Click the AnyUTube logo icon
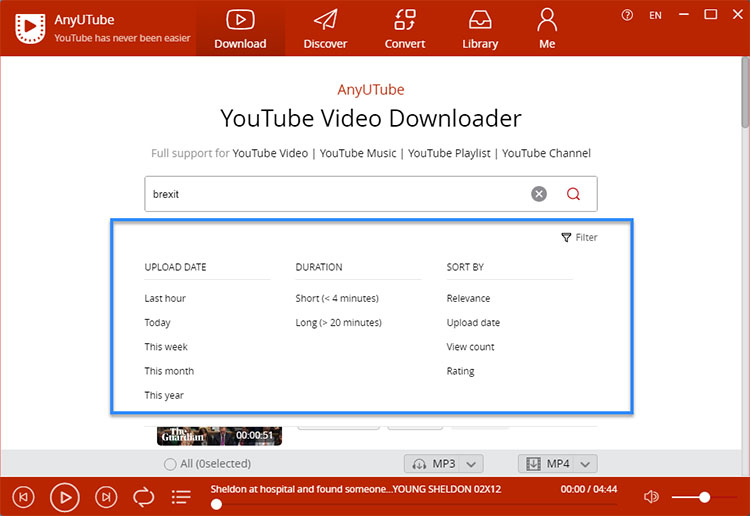This screenshot has height=516, width=750. pos(30,28)
